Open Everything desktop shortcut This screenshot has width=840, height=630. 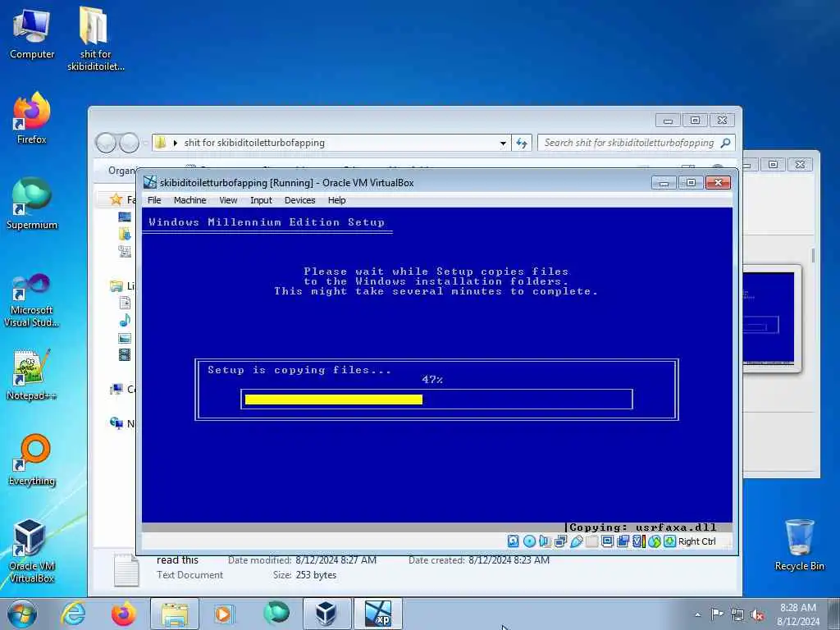[x=32, y=460]
